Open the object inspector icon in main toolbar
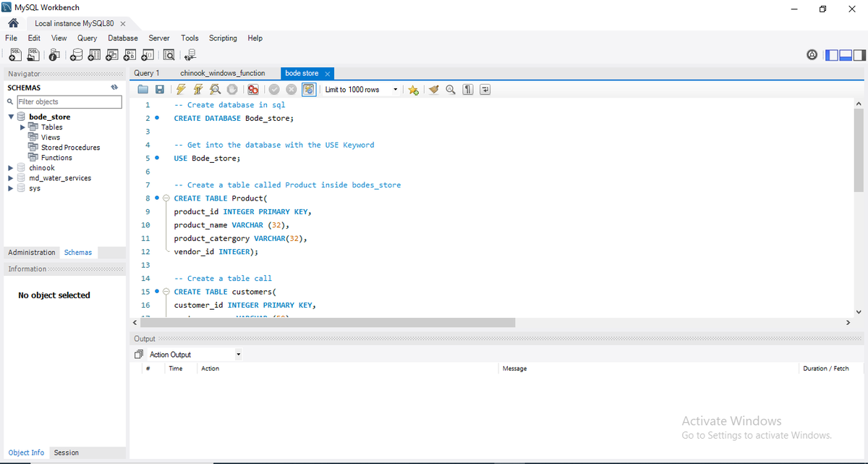This screenshot has width=868, height=464. (x=55, y=55)
